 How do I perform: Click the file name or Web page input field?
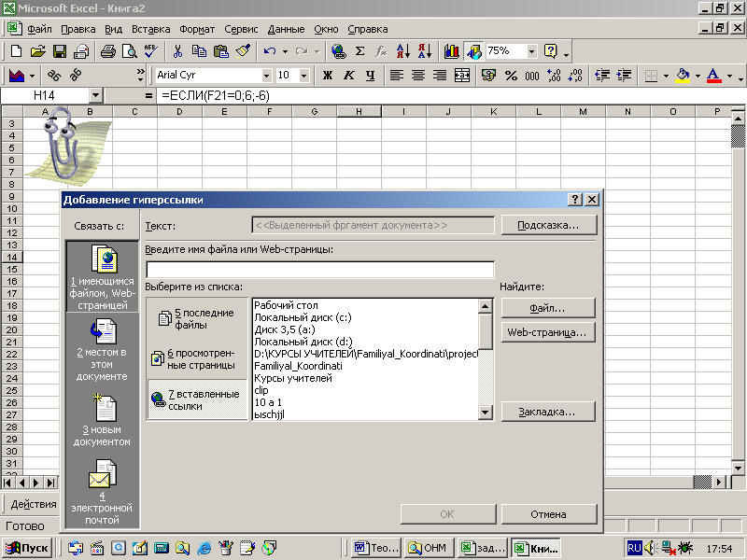point(320,270)
